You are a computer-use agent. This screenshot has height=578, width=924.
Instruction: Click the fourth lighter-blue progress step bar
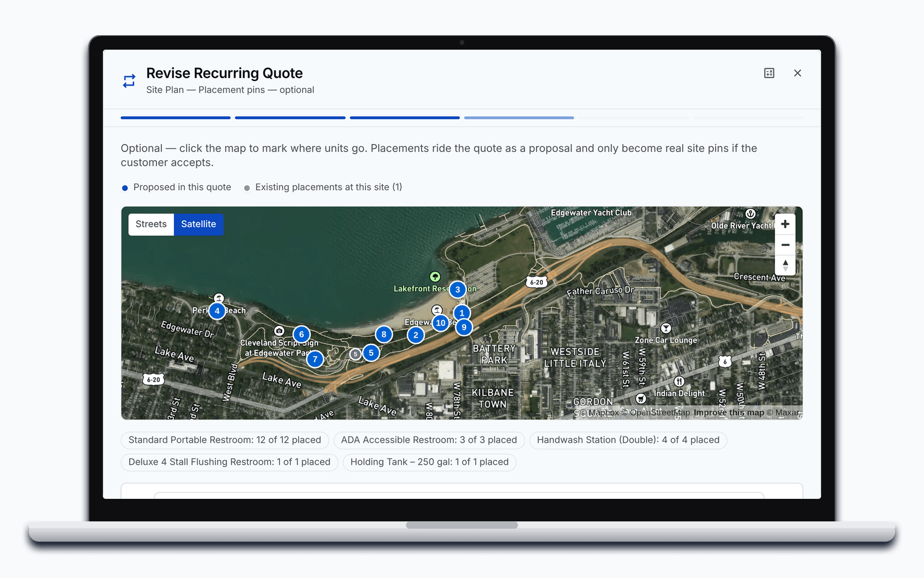(519, 118)
